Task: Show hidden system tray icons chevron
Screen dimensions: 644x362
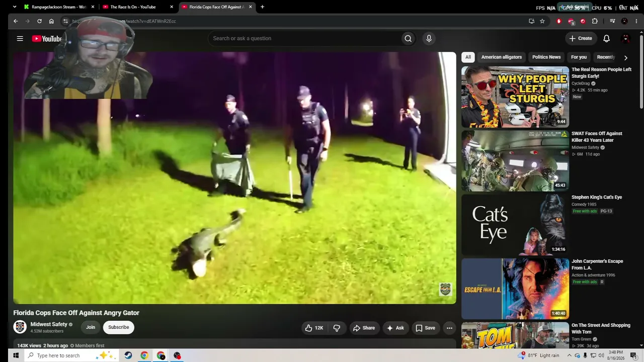Action: 569,355
